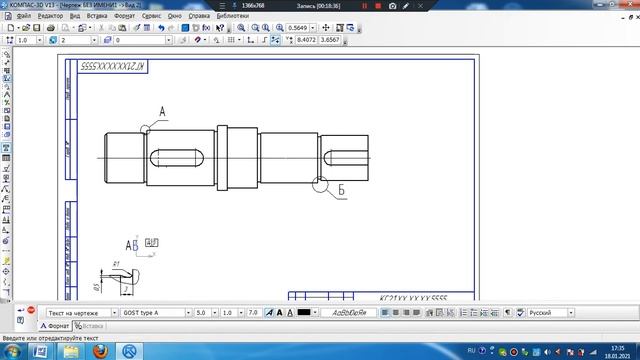Print the drawing using the printer icon

click(x=51, y=28)
